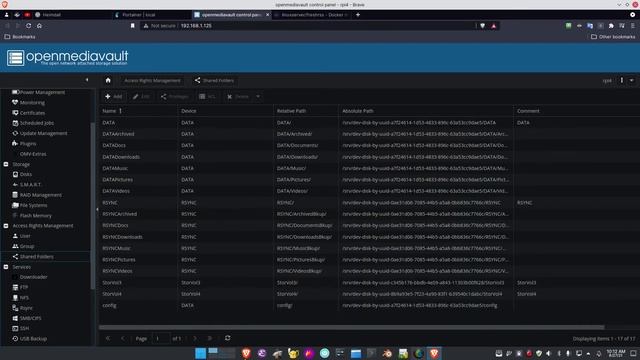Click the Access Rights Management breadcrumb
The image size is (640, 360).
(152, 80)
